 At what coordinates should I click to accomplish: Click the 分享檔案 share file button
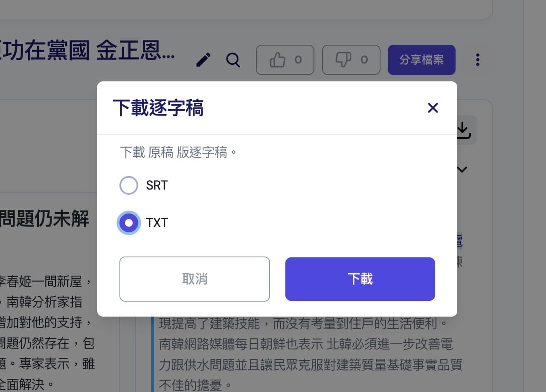tap(421, 60)
